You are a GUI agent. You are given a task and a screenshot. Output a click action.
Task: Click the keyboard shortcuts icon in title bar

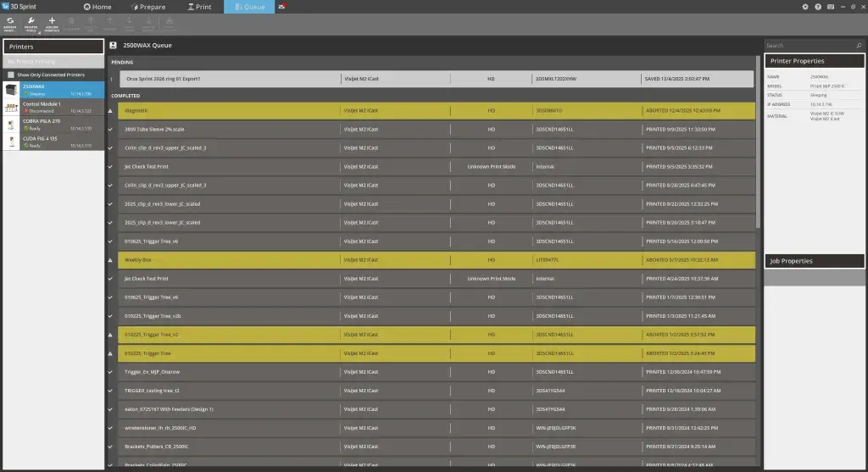click(831, 7)
